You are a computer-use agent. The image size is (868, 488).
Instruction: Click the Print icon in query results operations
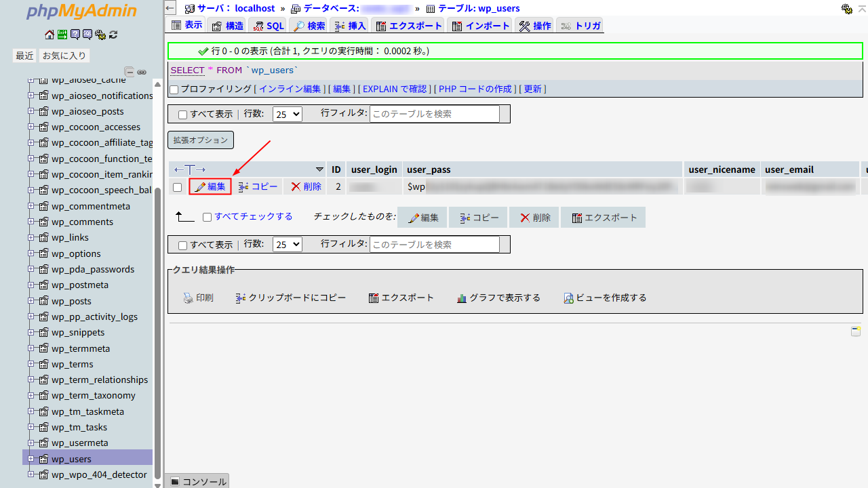[x=189, y=298]
